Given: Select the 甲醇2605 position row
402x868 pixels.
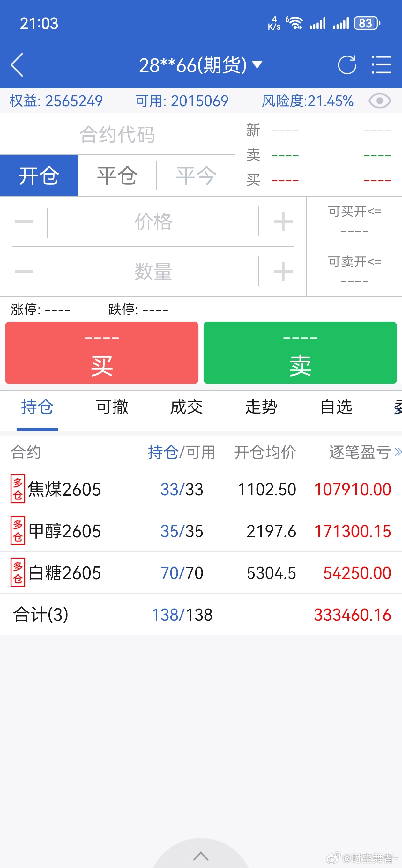Looking at the screenshot, I should [x=201, y=531].
